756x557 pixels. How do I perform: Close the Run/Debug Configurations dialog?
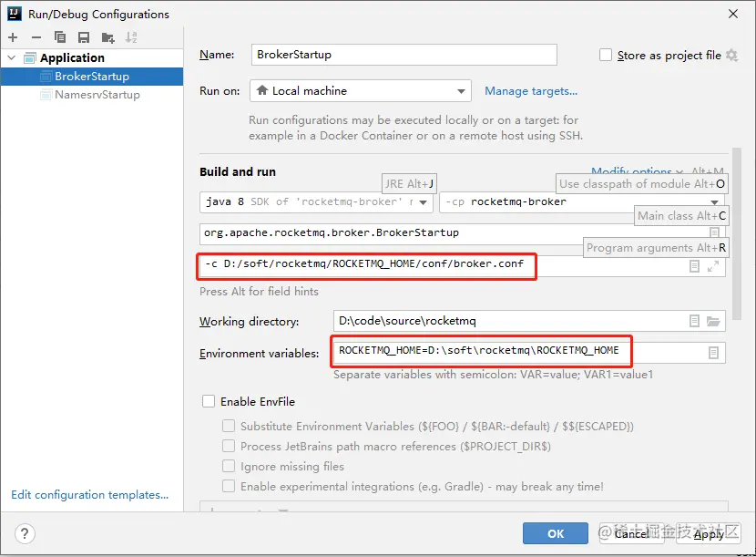tap(733, 14)
